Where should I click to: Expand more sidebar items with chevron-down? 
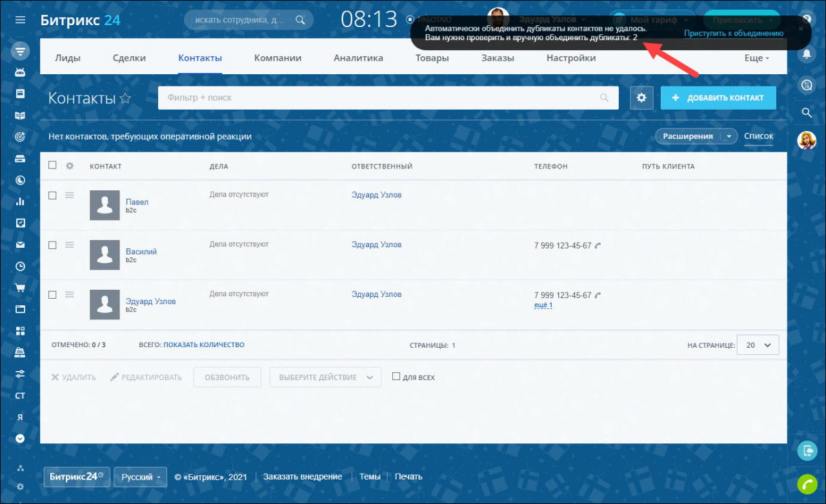click(20, 438)
